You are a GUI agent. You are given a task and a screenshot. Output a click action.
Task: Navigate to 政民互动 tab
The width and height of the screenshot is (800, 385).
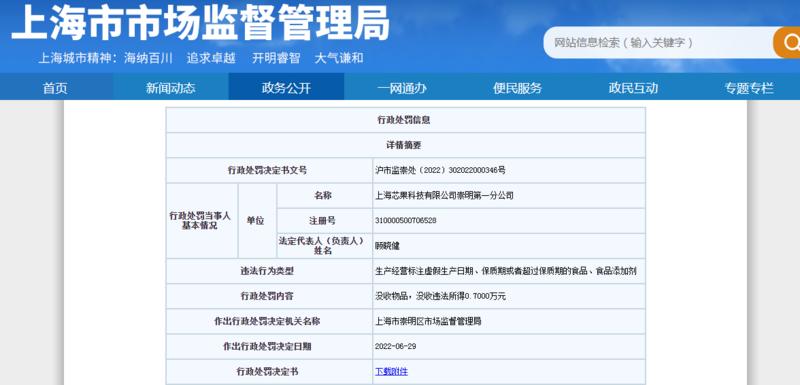click(633, 88)
